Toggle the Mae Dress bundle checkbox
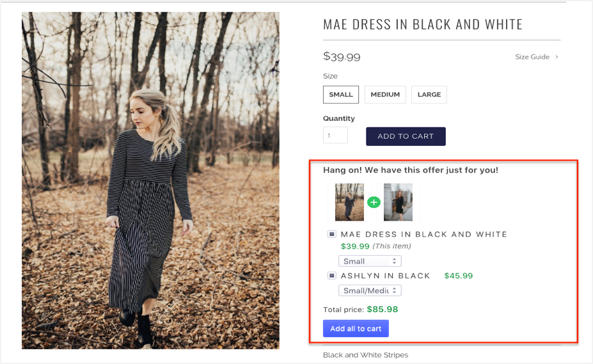The width and height of the screenshot is (593, 364). 332,234
